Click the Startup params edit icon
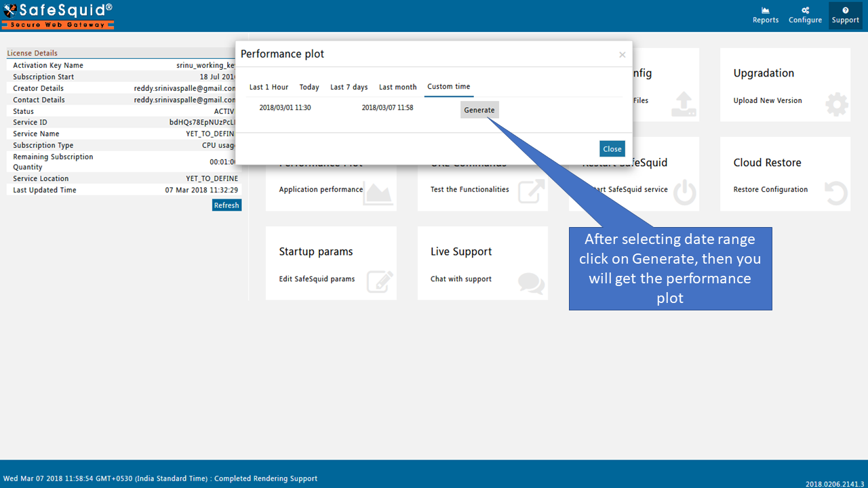Image resolution: width=868 pixels, height=488 pixels. tap(380, 281)
